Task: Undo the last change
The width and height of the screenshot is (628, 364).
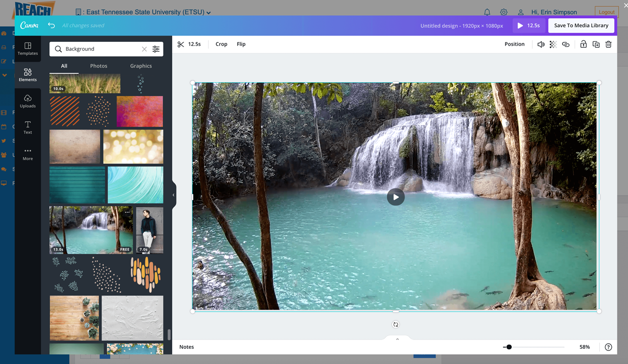Action: (x=51, y=25)
